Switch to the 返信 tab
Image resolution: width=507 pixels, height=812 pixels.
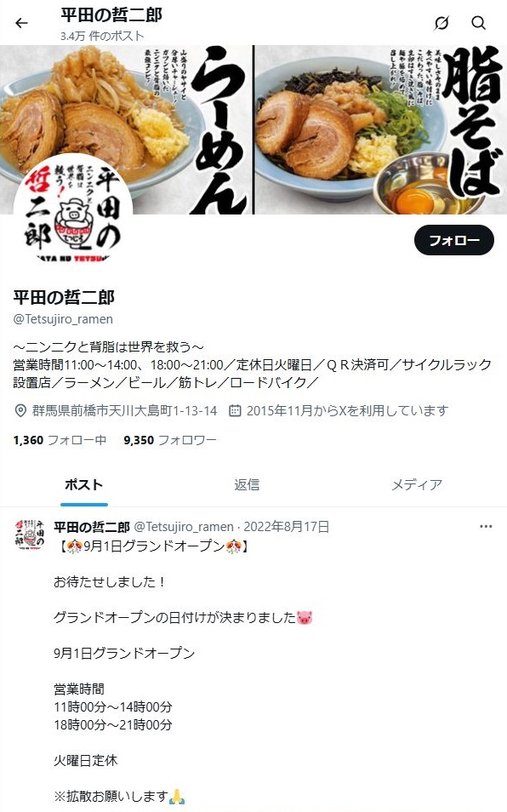tap(247, 484)
